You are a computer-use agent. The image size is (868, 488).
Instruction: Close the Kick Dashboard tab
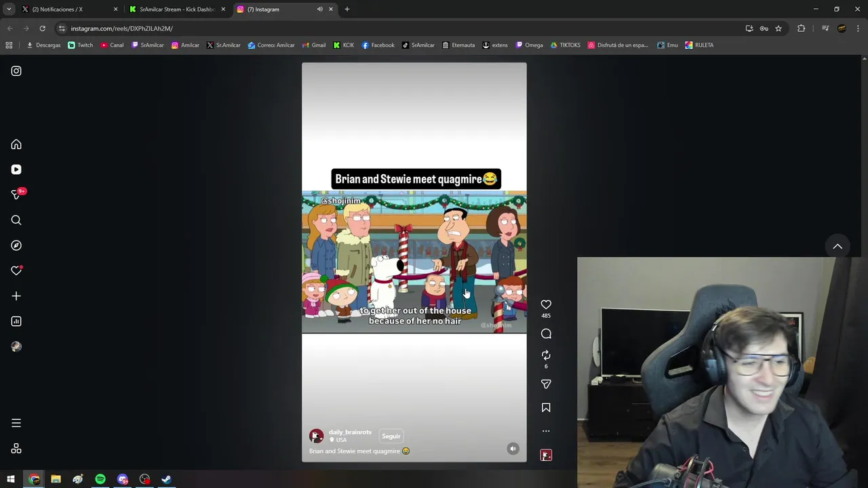[x=223, y=9]
